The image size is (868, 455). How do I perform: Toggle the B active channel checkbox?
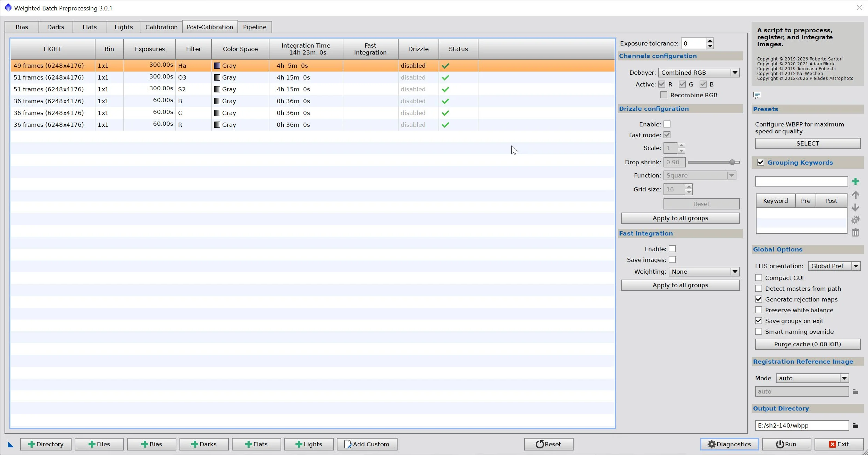(x=703, y=84)
